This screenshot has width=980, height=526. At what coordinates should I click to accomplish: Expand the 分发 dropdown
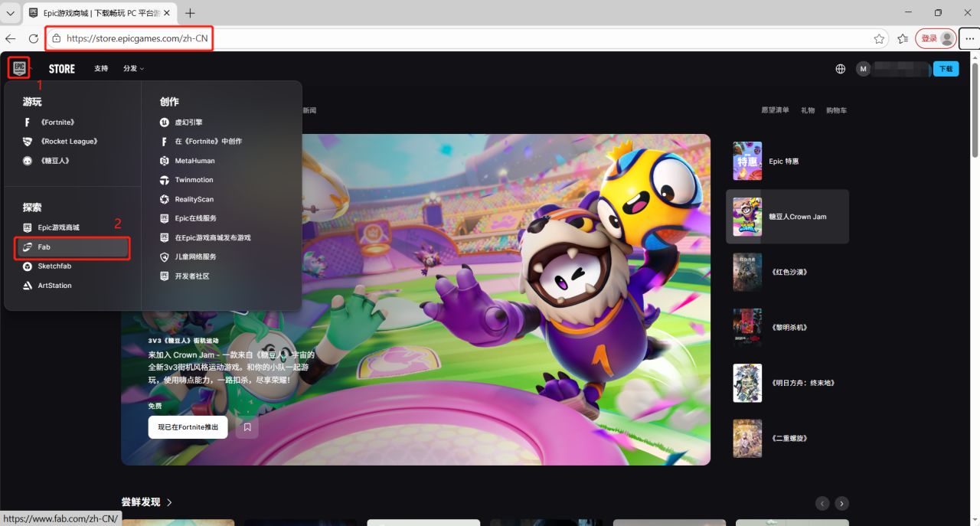click(133, 69)
